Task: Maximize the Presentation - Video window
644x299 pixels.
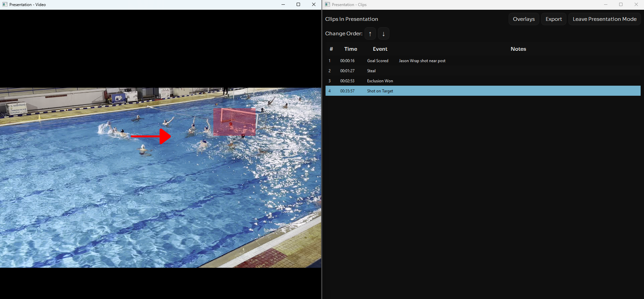Action: coord(298,4)
